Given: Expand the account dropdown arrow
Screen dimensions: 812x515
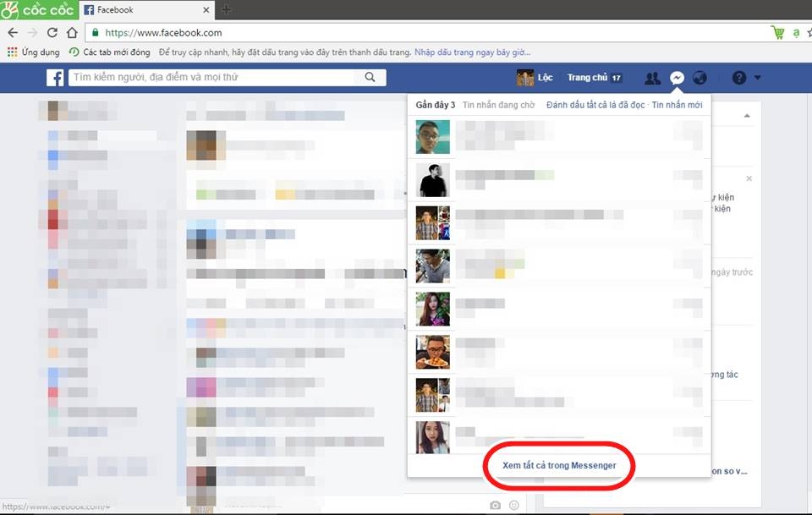Looking at the screenshot, I should 758,78.
